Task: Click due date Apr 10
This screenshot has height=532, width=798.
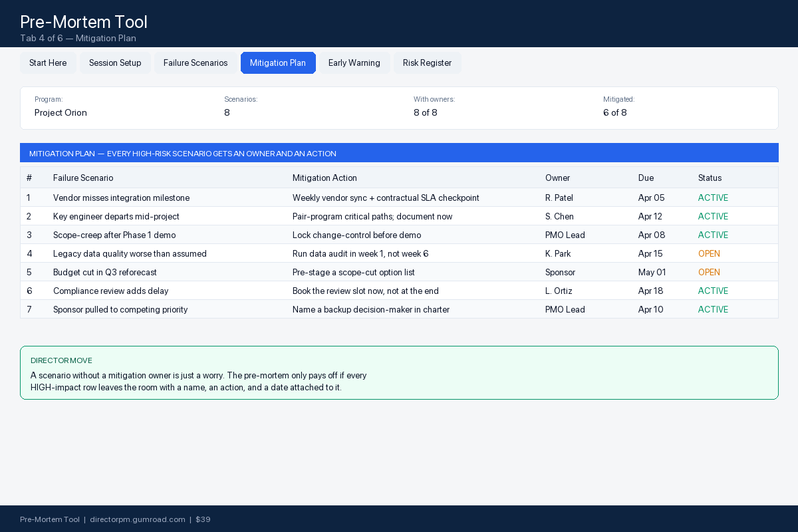Action: tap(650, 310)
